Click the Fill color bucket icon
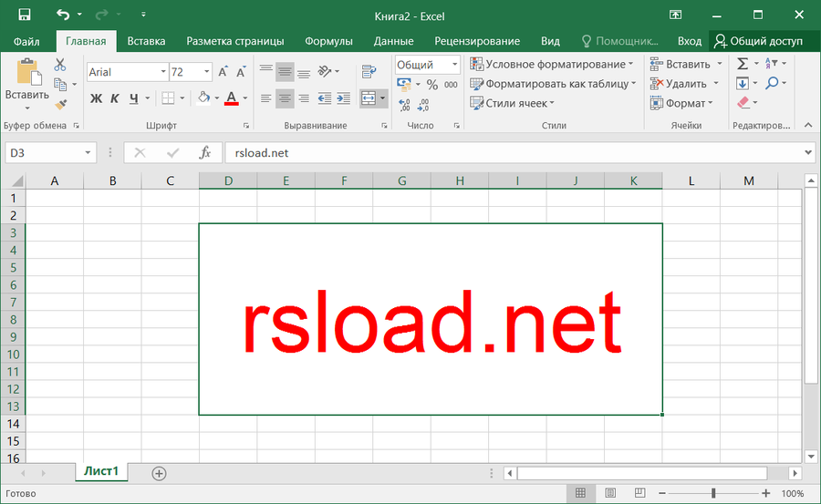821x504 pixels. pos(203,98)
